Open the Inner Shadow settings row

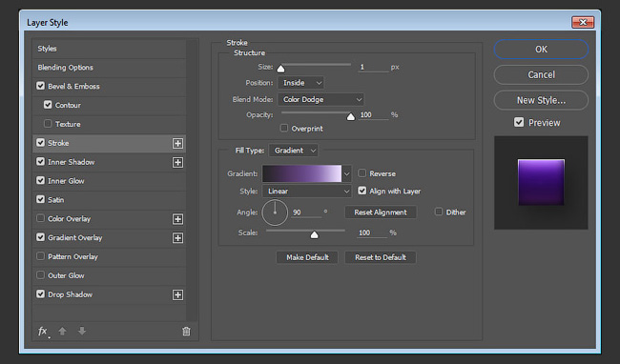[109, 162]
